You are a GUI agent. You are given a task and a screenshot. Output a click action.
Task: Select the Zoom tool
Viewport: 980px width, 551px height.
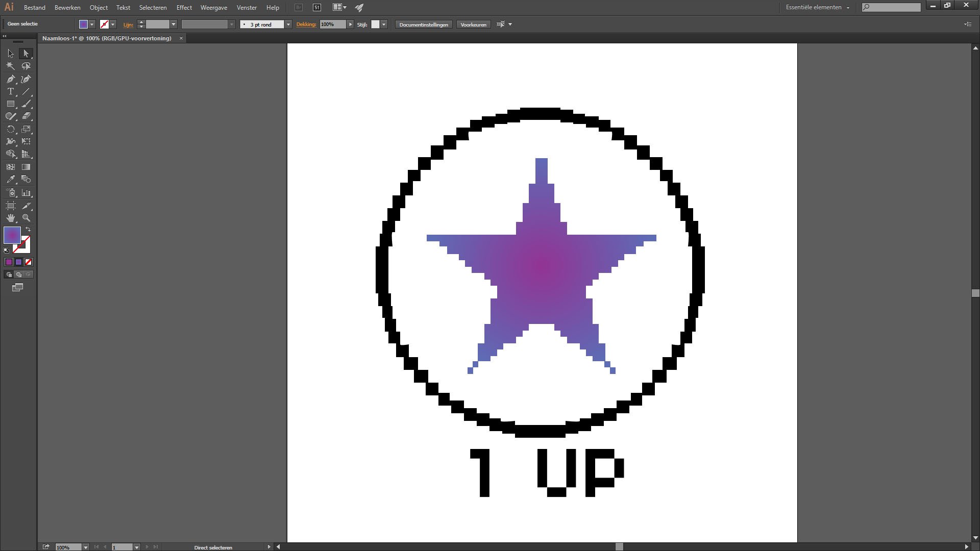tap(26, 218)
